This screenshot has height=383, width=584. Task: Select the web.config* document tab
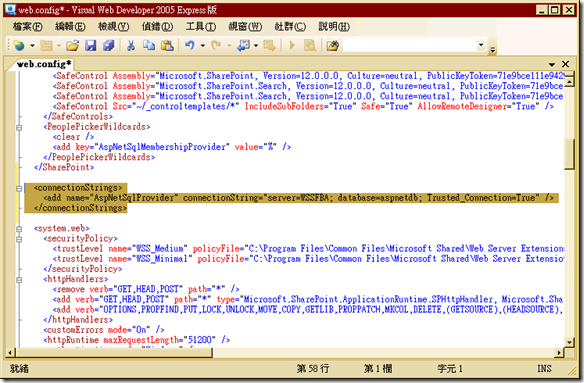point(44,64)
